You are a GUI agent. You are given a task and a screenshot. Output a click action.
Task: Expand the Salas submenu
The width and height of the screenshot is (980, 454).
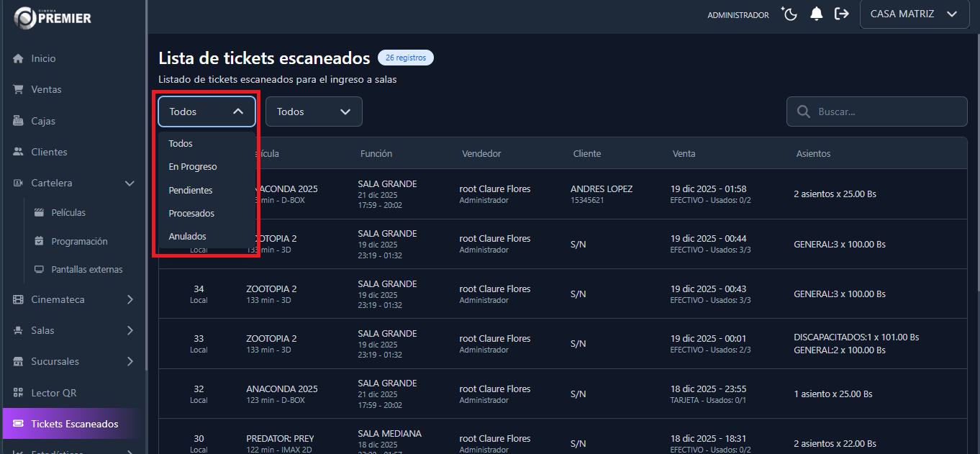130,331
